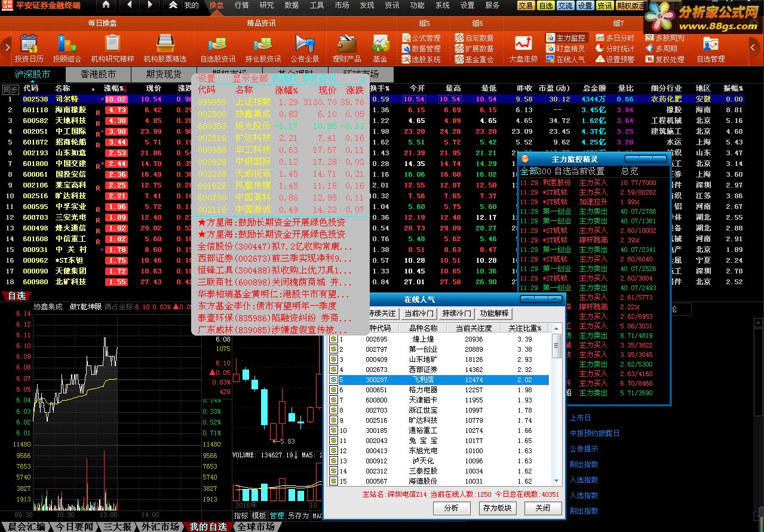
Task: Switch to 我的自选 bottom tab
Action: 208,527
